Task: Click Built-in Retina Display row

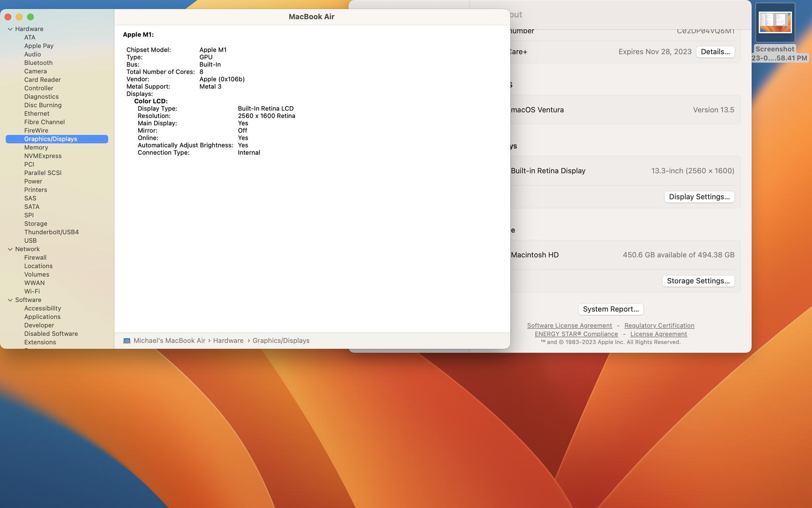Action: tap(625, 171)
